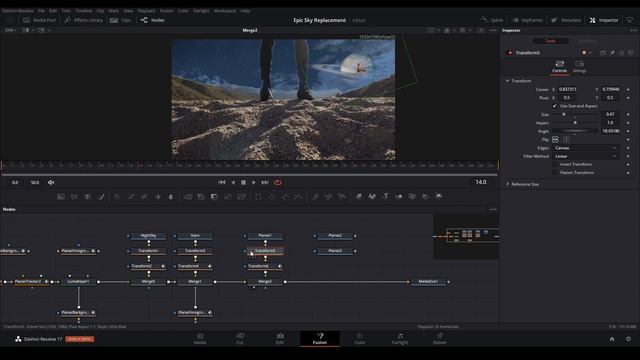The image size is (640, 360).
Task: Open the Edges dropdown
Action: (x=585, y=148)
